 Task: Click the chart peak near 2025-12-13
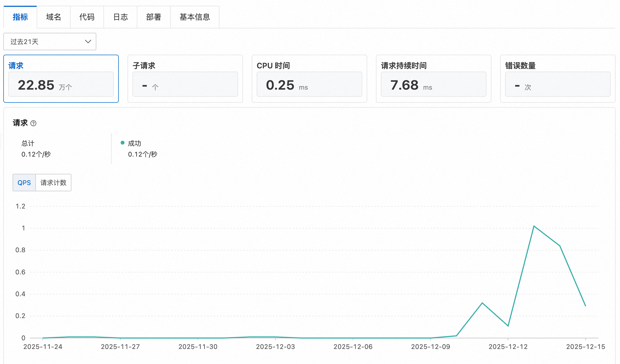tap(534, 226)
